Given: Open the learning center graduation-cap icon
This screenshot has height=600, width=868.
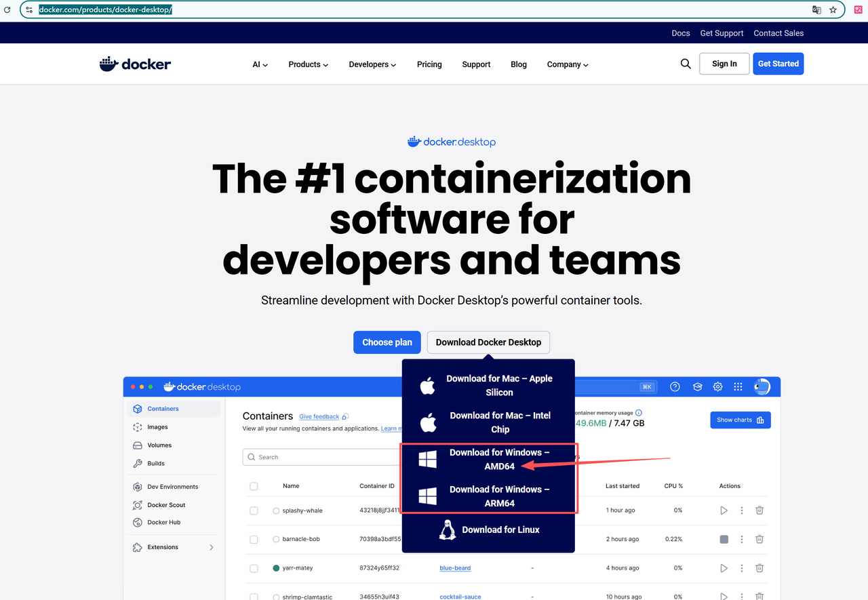Looking at the screenshot, I should coord(697,386).
